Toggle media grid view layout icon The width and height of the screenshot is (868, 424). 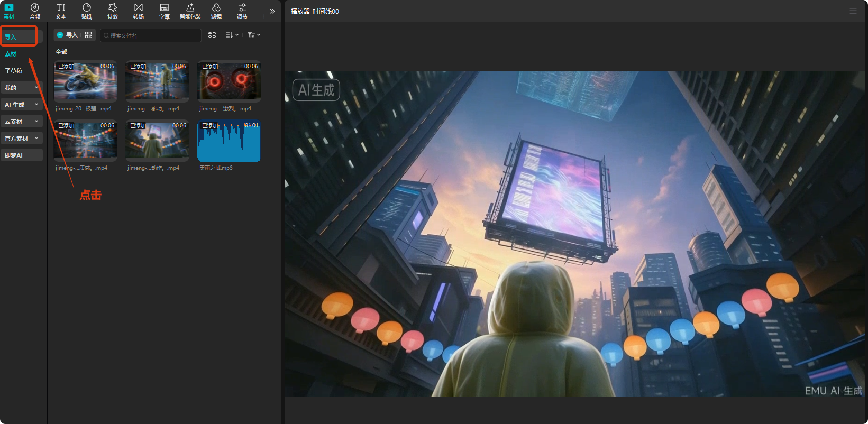click(x=212, y=35)
